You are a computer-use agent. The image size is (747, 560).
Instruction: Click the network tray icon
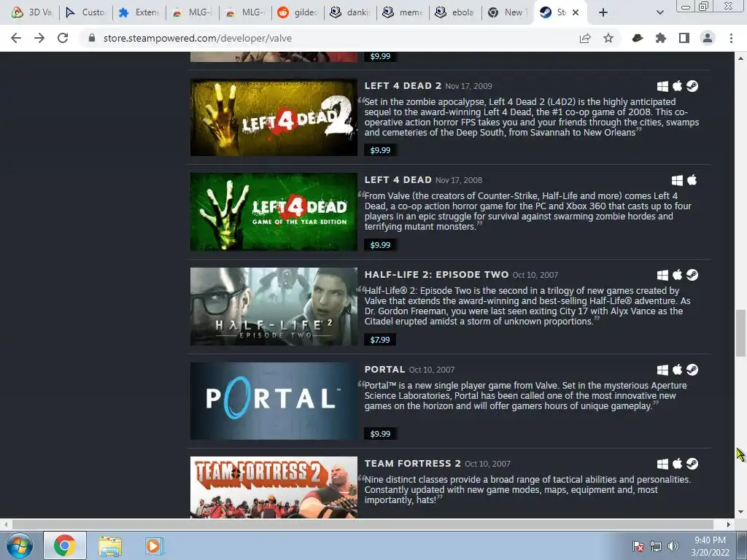tap(656, 546)
